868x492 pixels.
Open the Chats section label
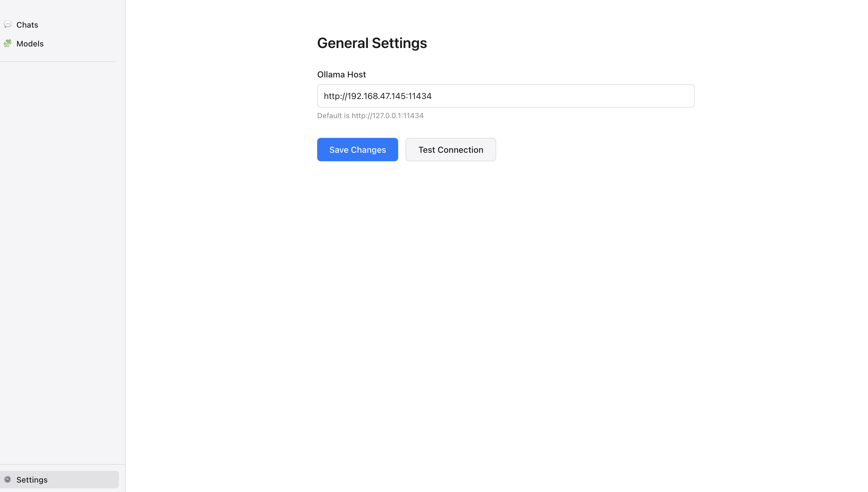27,25
